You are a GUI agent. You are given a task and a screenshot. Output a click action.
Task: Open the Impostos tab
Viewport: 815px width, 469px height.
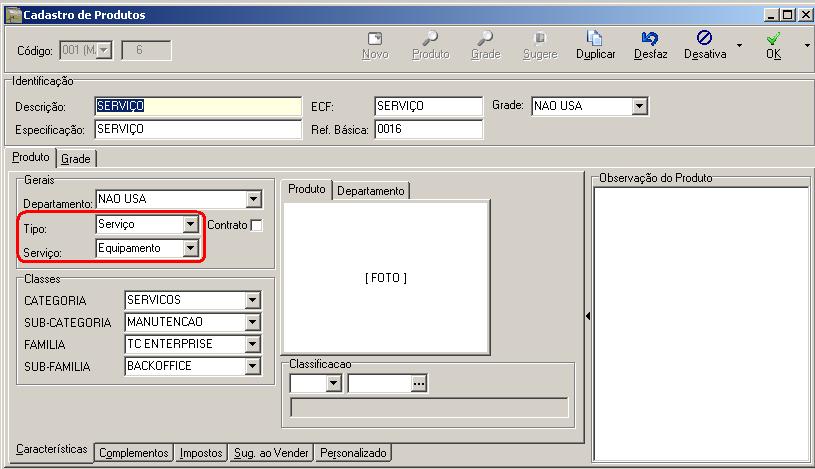201,453
